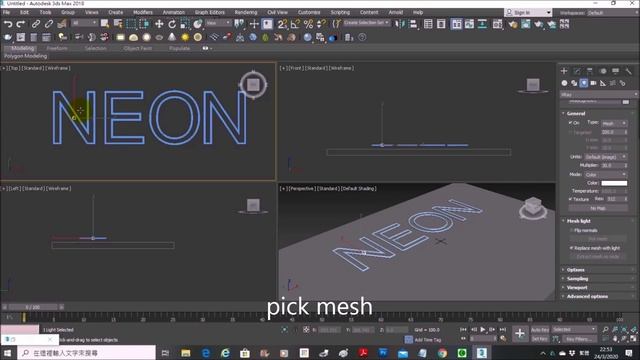Toggle the percent snap icon

[x=308, y=24]
